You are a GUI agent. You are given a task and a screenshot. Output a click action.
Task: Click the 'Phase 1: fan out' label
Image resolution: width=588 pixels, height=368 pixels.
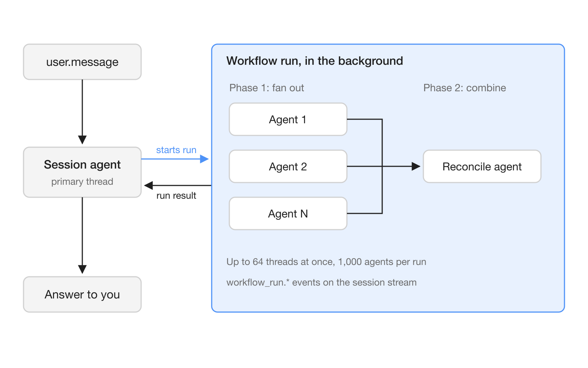click(266, 88)
